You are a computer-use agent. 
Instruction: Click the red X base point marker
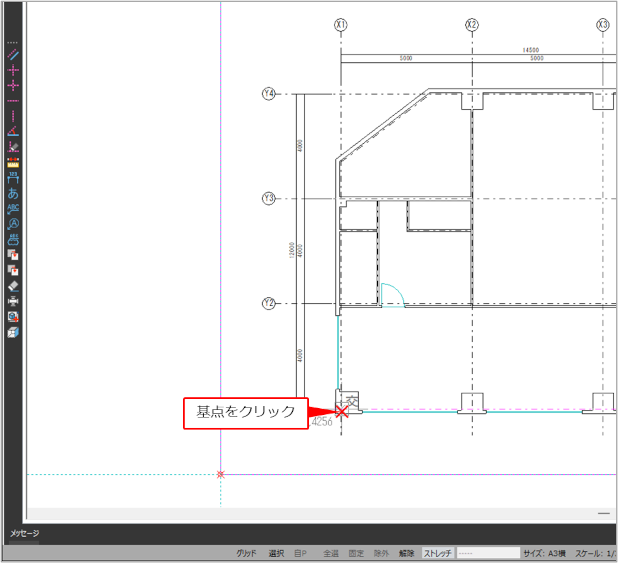tap(342, 411)
